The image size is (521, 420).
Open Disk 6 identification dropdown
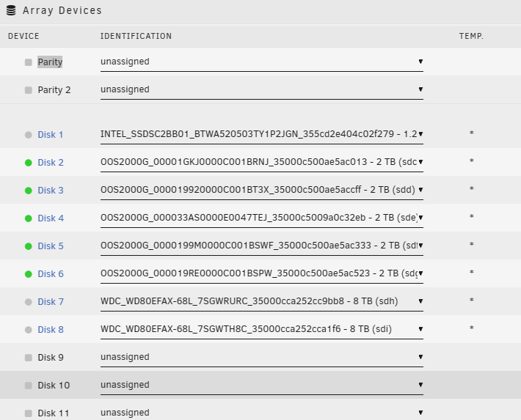[x=262, y=273]
